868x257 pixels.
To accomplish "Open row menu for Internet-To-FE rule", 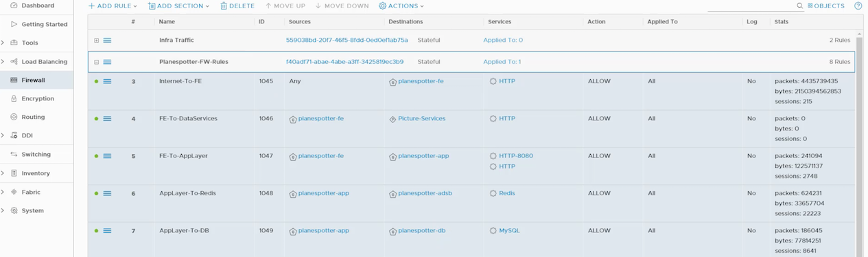I will pyautogui.click(x=107, y=81).
